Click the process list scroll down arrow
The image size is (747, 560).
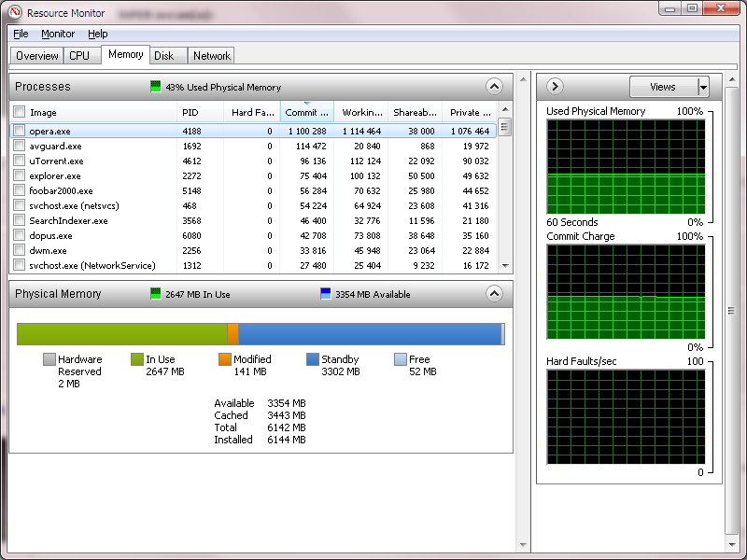[505, 266]
